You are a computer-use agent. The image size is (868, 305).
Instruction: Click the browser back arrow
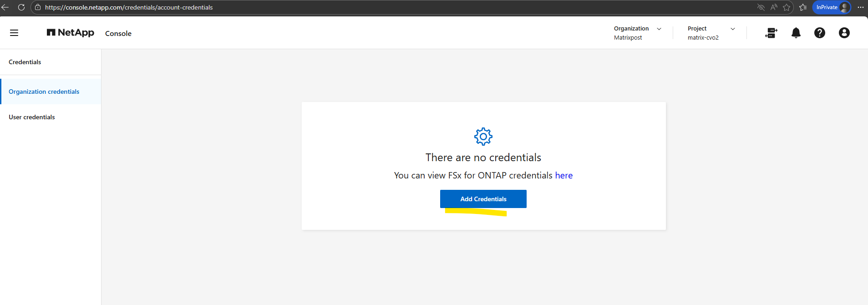(5, 7)
